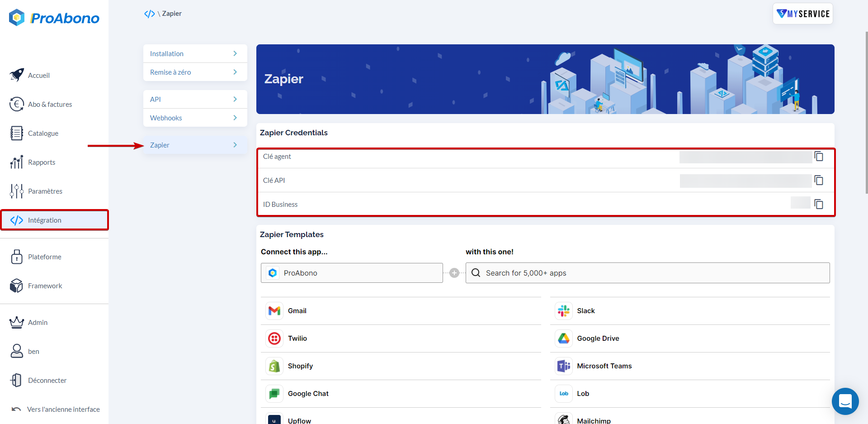Viewport: 868px width, 424px height.
Task: Expand the Installation chevron
Action: coord(235,53)
